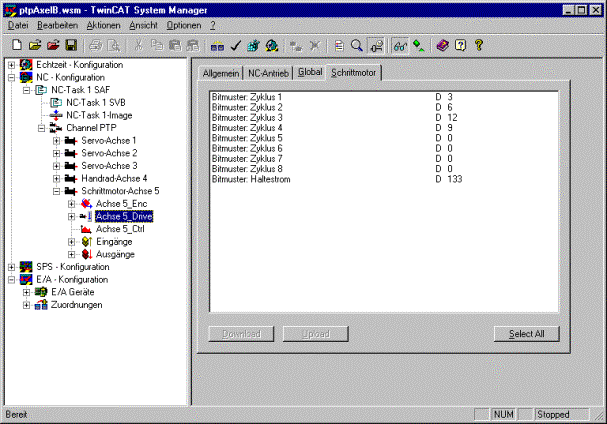
Task: Expand the Echtzeit - Konfiguration node
Action: 12,65
